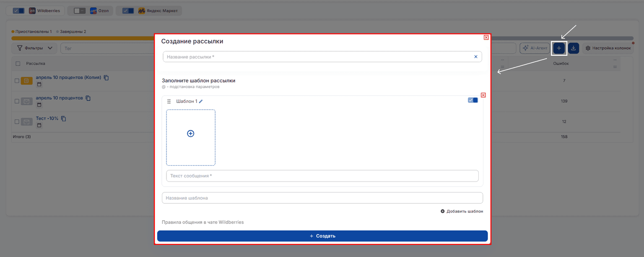Open the Ошибок column menu icon
644x257 pixels.
[615, 67]
